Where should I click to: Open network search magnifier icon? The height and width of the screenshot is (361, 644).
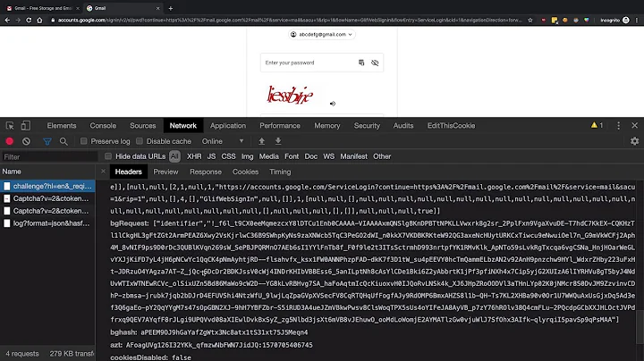click(64, 141)
